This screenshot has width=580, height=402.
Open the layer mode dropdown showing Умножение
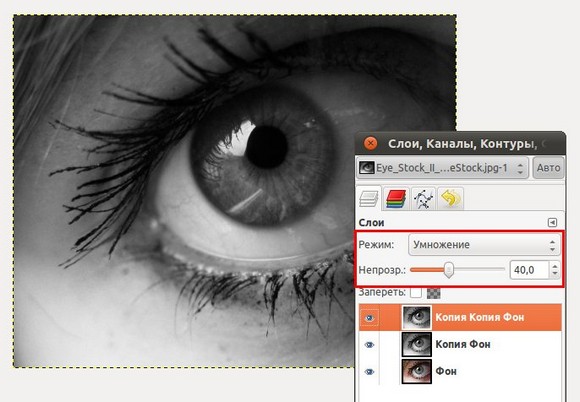(484, 245)
